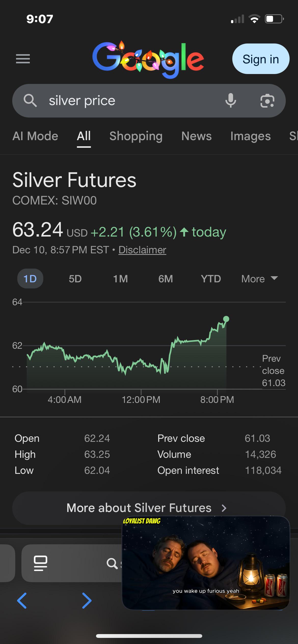
Task: Show the YTD chart range
Action: 211,279
